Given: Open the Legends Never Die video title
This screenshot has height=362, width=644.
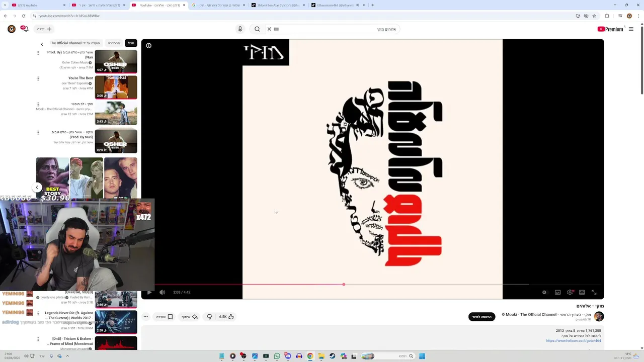Looking at the screenshot, I should tap(69, 315).
